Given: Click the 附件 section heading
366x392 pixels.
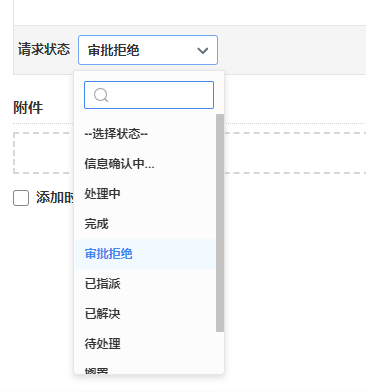Looking at the screenshot, I should point(28,108).
